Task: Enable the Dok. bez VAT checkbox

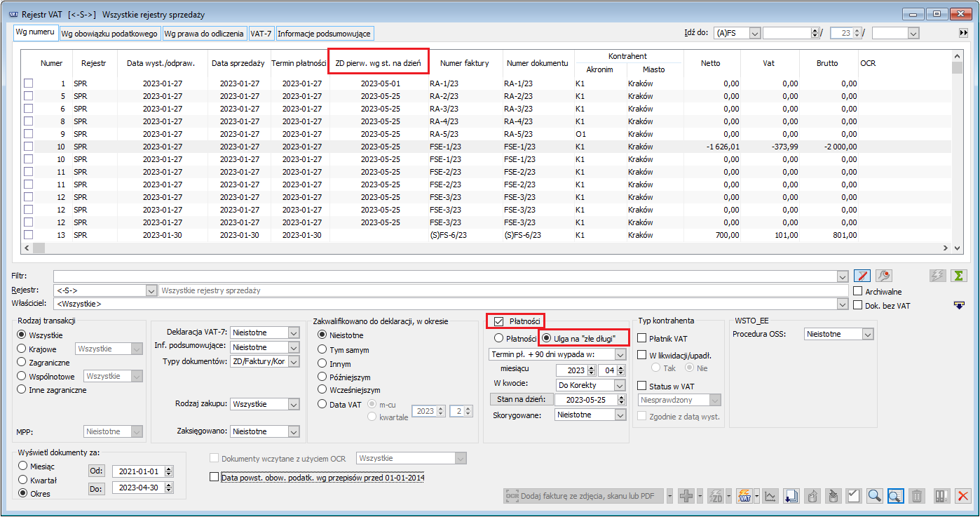Action: 858,305
